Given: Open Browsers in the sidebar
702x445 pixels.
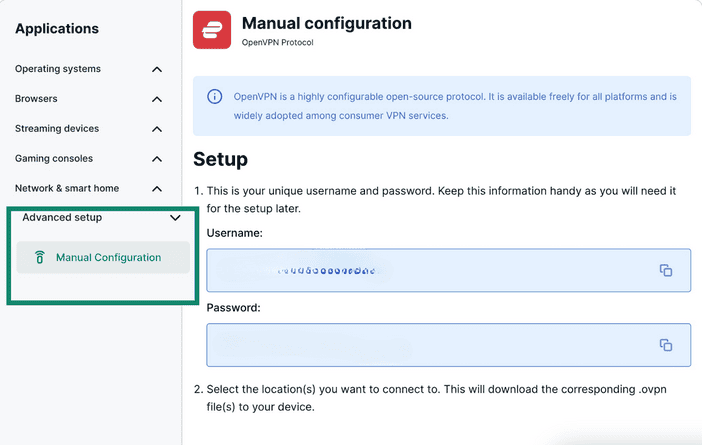Looking at the screenshot, I should click(36, 98).
